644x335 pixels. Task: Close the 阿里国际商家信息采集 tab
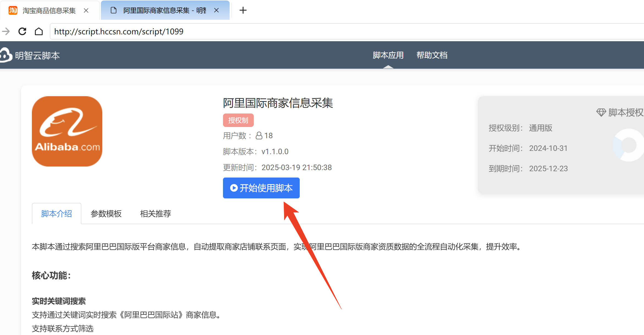[x=216, y=10]
